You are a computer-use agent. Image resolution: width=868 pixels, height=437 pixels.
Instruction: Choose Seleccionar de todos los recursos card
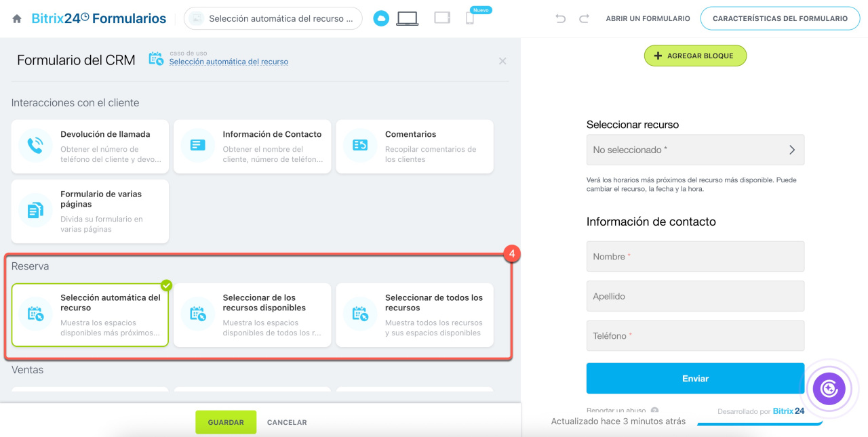414,315
